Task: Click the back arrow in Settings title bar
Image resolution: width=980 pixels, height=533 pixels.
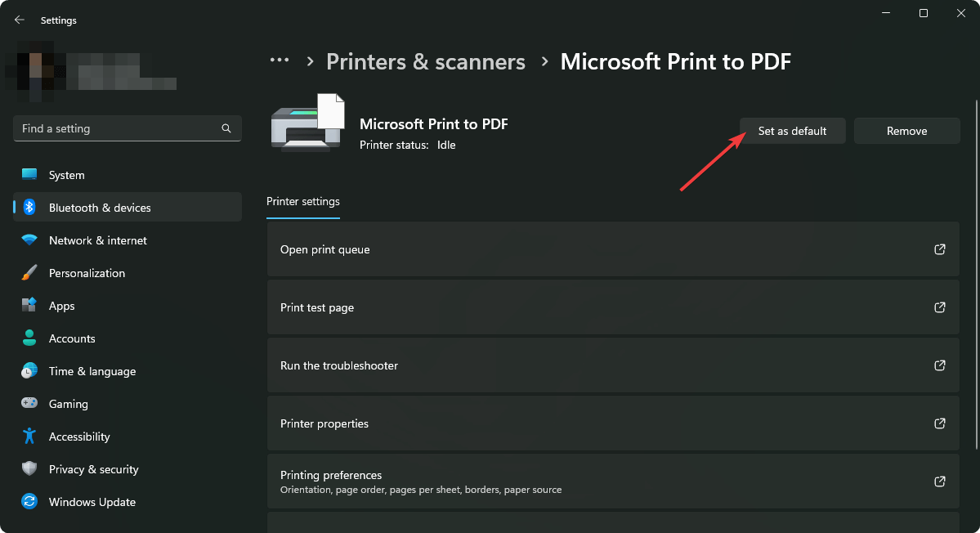Action: tap(20, 20)
